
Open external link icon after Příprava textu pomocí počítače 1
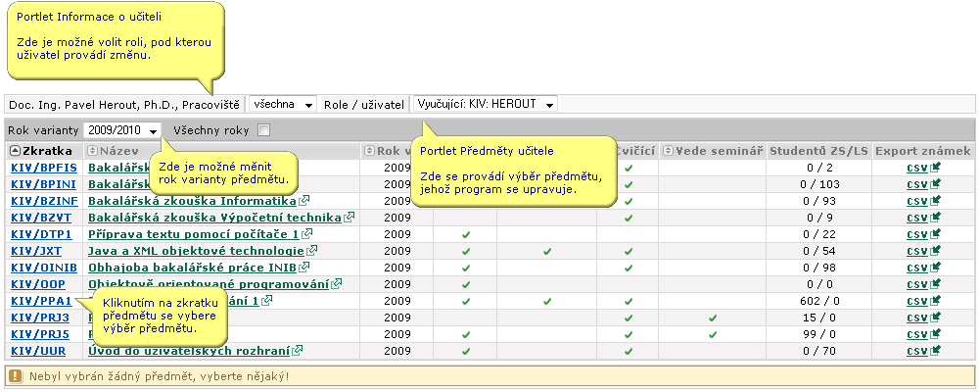[306, 234]
